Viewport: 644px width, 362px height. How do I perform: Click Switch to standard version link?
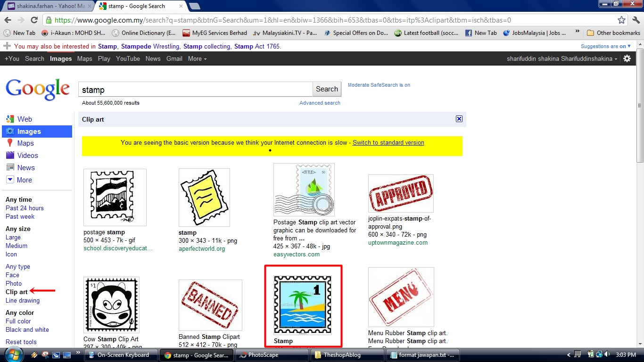[x=388, y=142]
